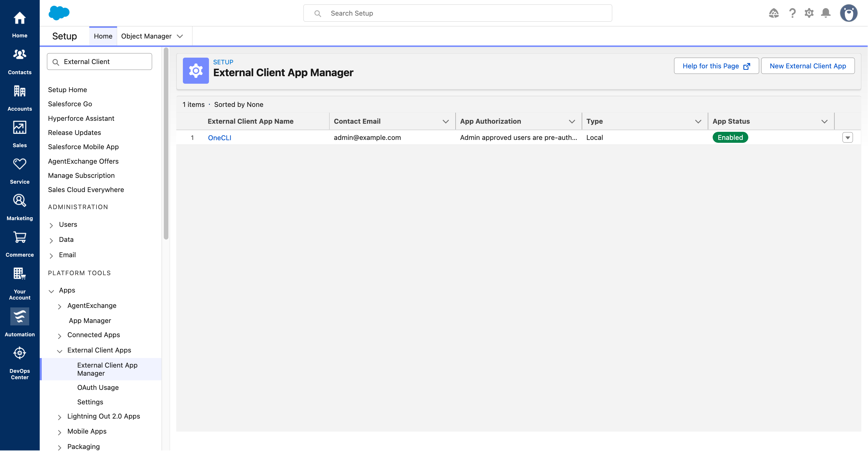Click the Quick Find search magnifier icon

[56, 62]
